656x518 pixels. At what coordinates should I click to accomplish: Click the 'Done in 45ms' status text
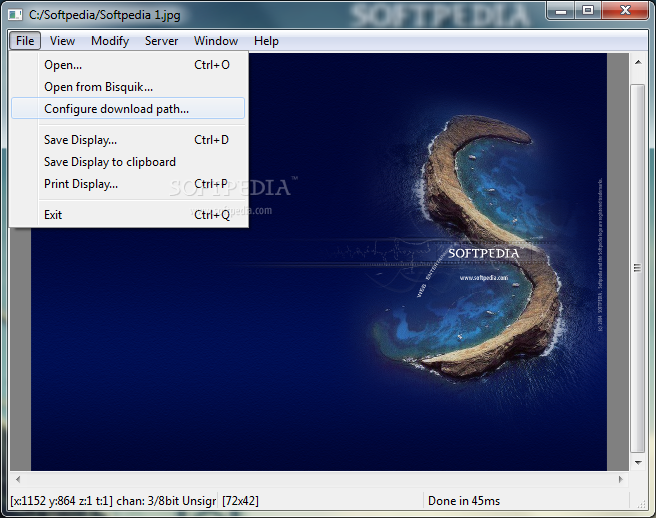pyautogui.click(x=464, y=501)
